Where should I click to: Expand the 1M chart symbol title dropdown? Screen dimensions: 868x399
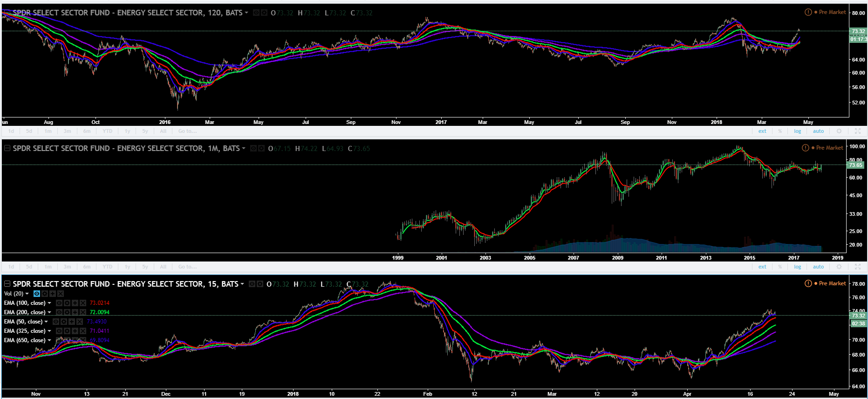[x=243, y=149]
